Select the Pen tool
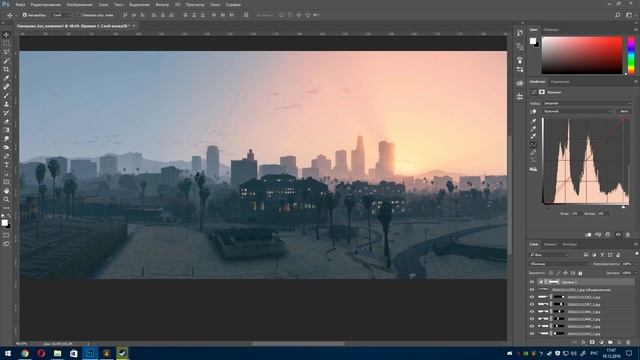This screenshot has height=360, width=640. [6, 156]
